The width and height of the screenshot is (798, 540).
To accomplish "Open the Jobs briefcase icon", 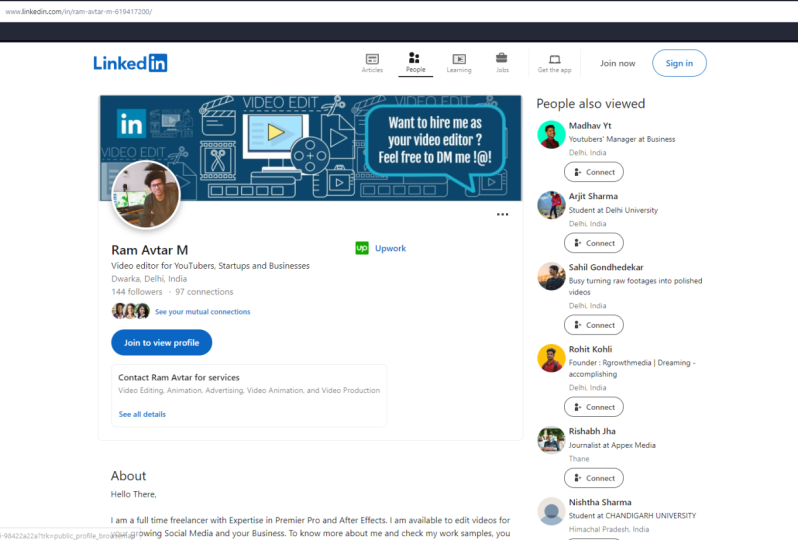I will click(x=502, y=58).
